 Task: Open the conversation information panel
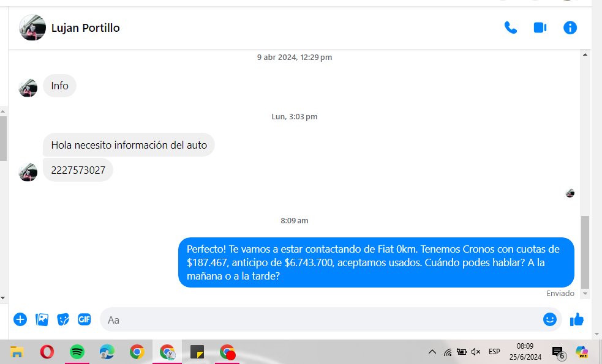tap(570, 28)
